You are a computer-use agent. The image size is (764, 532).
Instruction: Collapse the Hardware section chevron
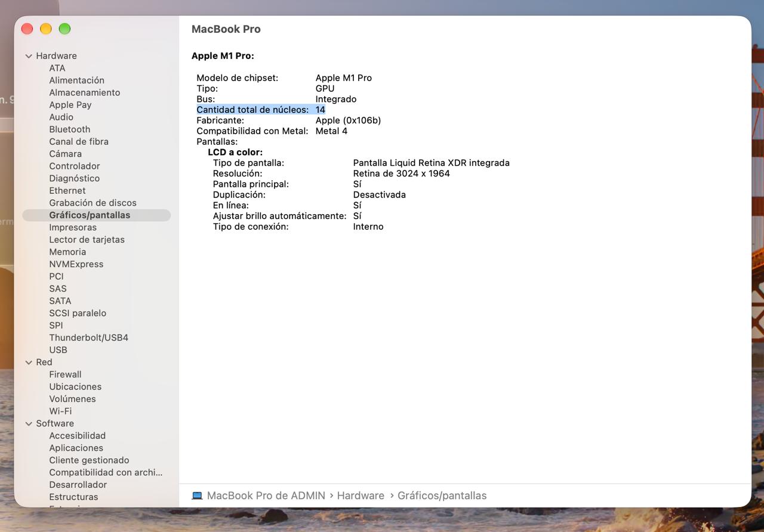point(29,56)
